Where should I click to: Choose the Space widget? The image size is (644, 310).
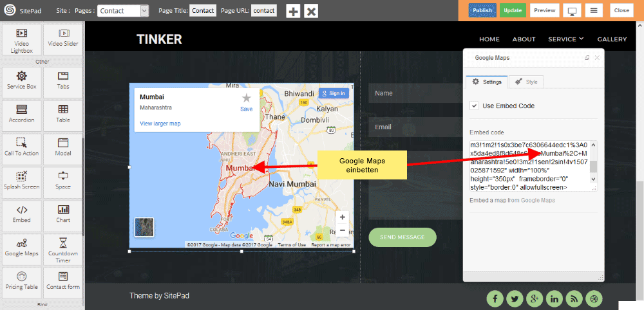click(63, 181)
